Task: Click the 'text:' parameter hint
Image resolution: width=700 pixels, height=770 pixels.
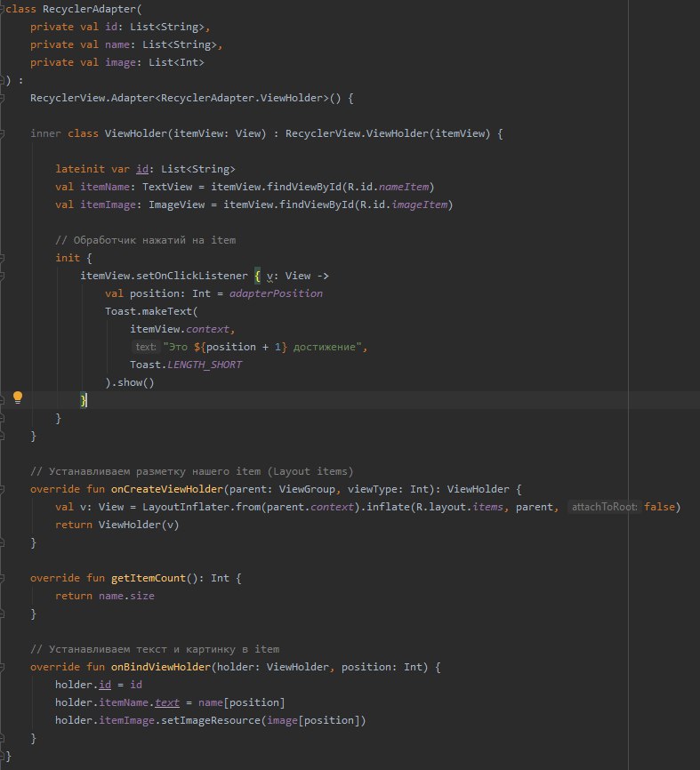Action: point(145,347)
